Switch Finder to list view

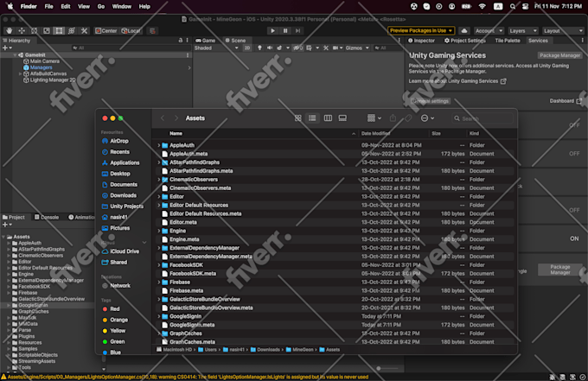[312, 118]
